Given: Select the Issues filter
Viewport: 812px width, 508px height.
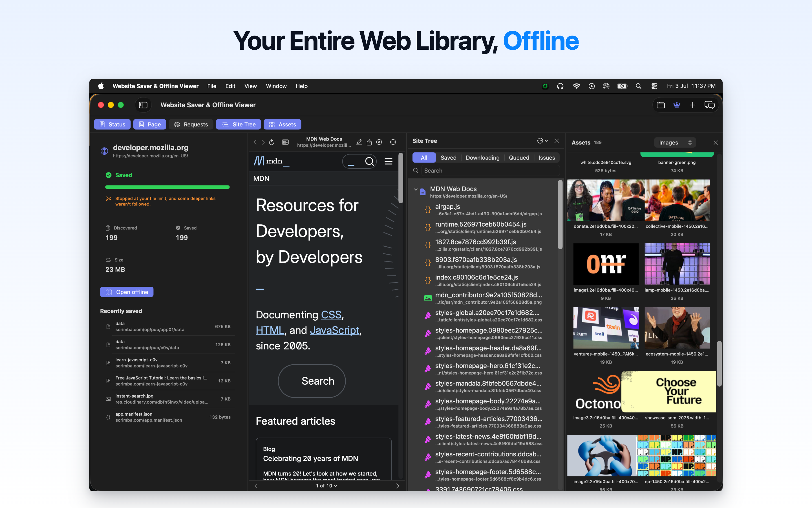Looking at the screenshot, I should click(x=547, y=157).
